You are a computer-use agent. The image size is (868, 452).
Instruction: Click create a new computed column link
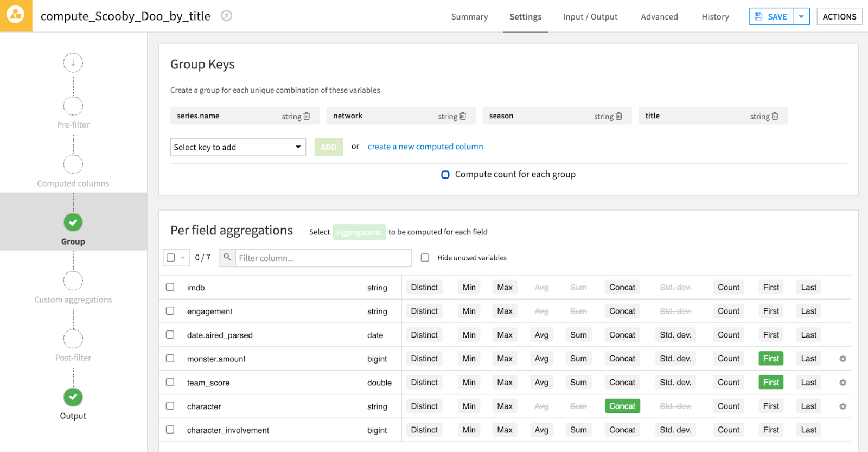pos(425,147)
